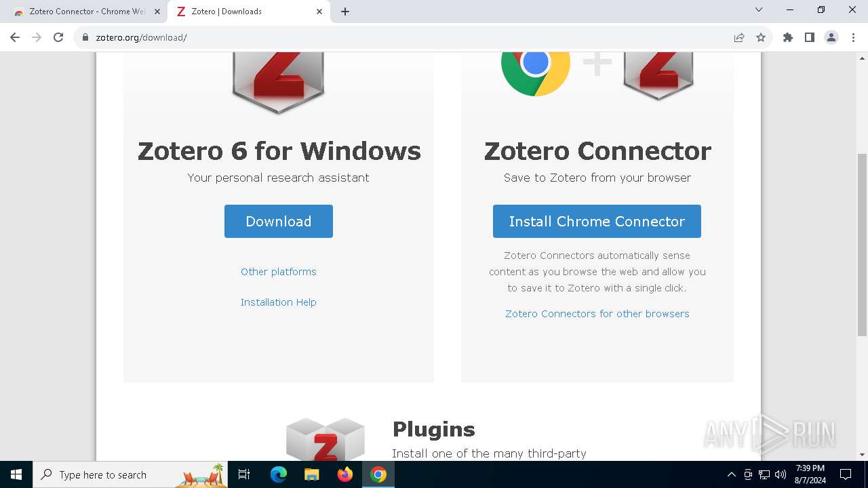This screenshot has width=868, height=488.
Task: Open the Chrome profile avatar
Action: click(x=831, y=37)
